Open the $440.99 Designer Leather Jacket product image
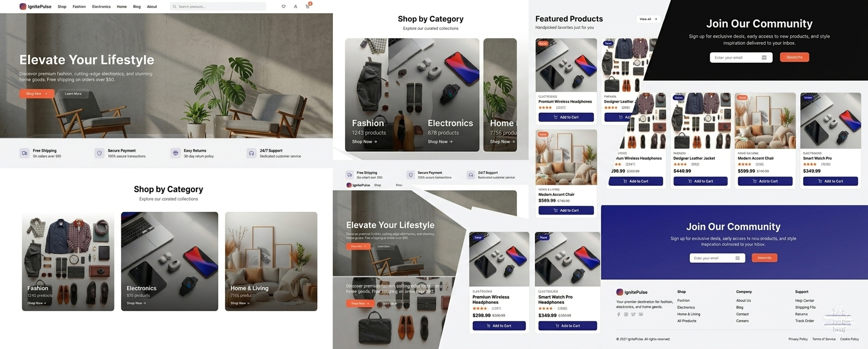The width and height of the screenshot is (868, 349). click(x=700, y=121)
